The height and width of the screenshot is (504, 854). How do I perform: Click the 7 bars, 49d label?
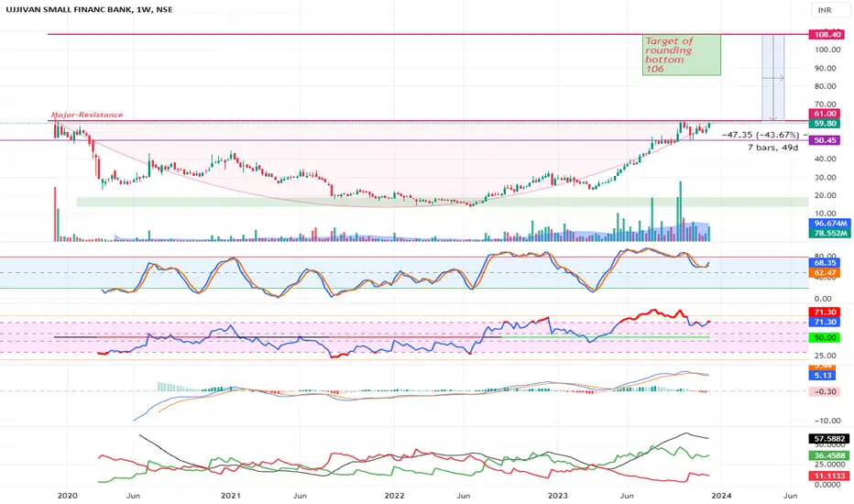tap(772, 148)
